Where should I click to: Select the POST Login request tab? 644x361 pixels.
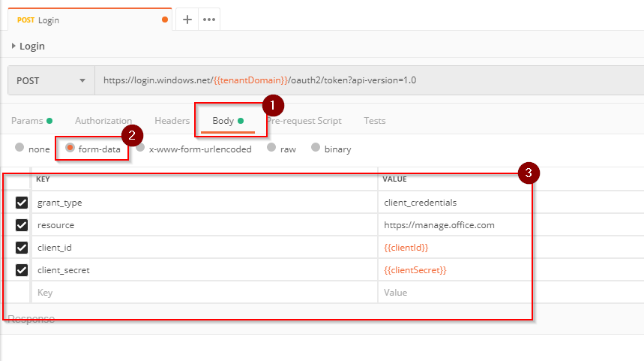tap(90, 20)
